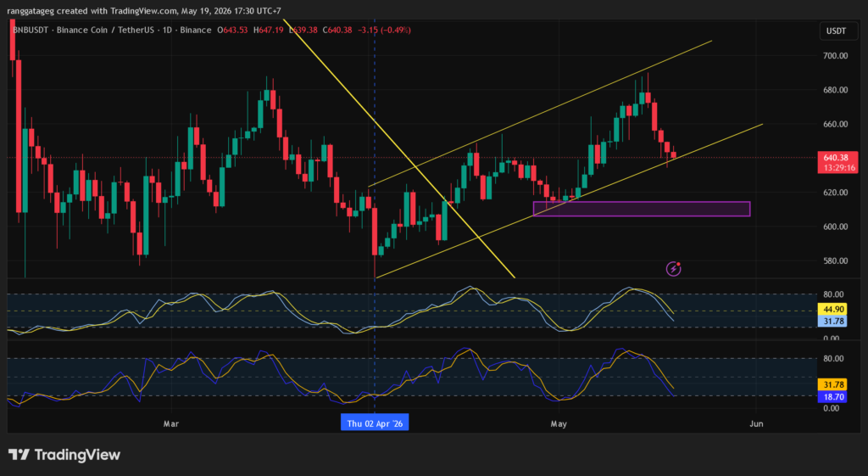Click the Mar label on the time axis

click(171, 424)
